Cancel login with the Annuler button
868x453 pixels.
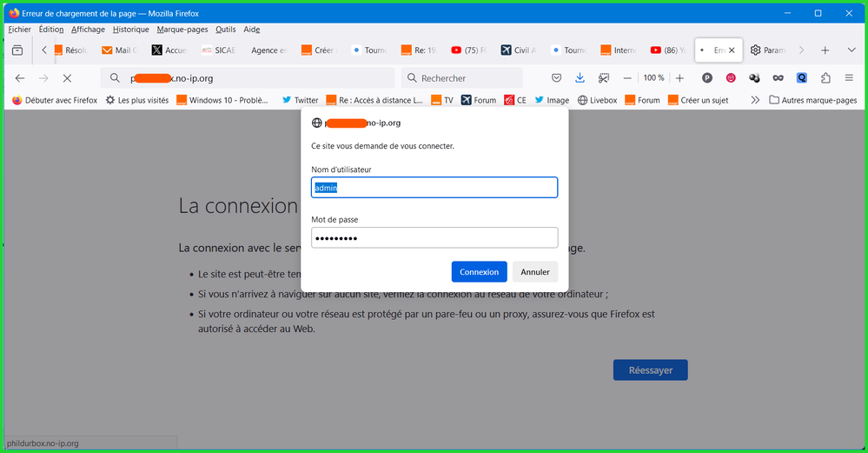tap(534, 272)
